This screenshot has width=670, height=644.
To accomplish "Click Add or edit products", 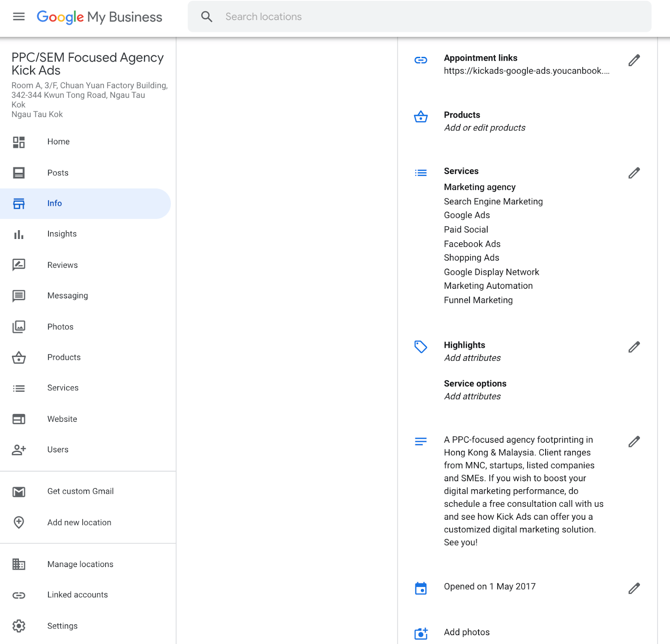I will click(485, 128).
